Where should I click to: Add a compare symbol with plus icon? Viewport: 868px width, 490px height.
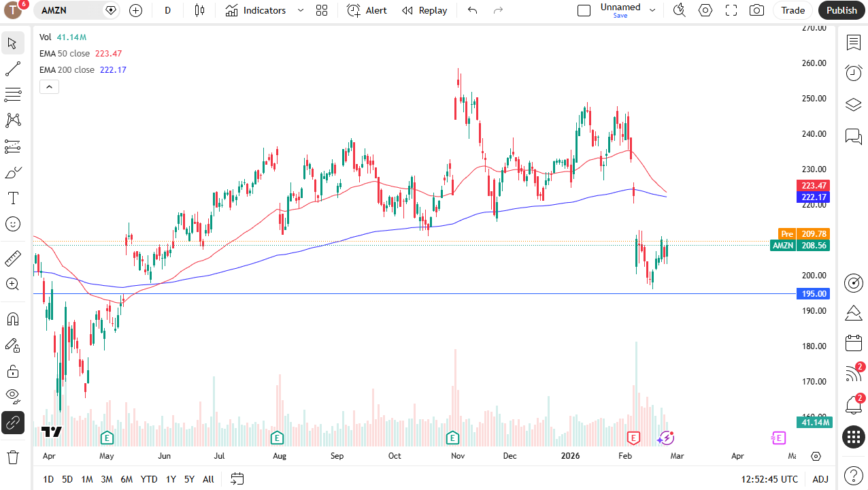[x=135, y=10]
